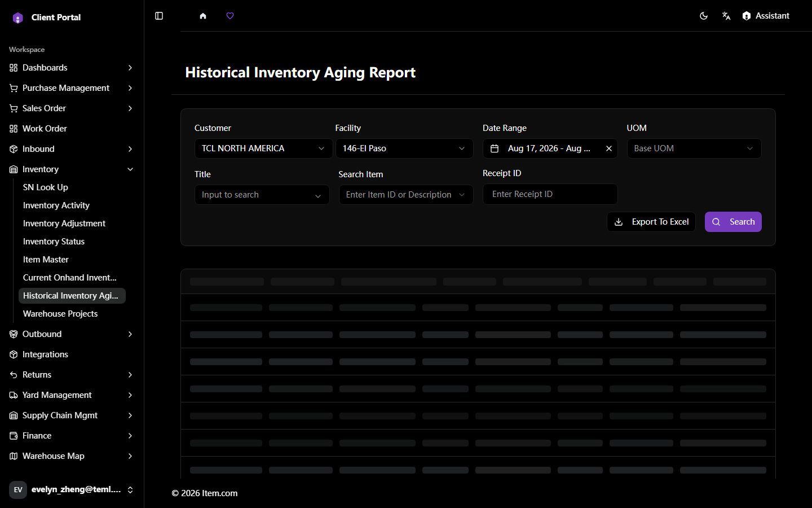Screen dimensions: 812x508
Task: Focus the Receipt ID input field
Action: [x=550, y=194]
